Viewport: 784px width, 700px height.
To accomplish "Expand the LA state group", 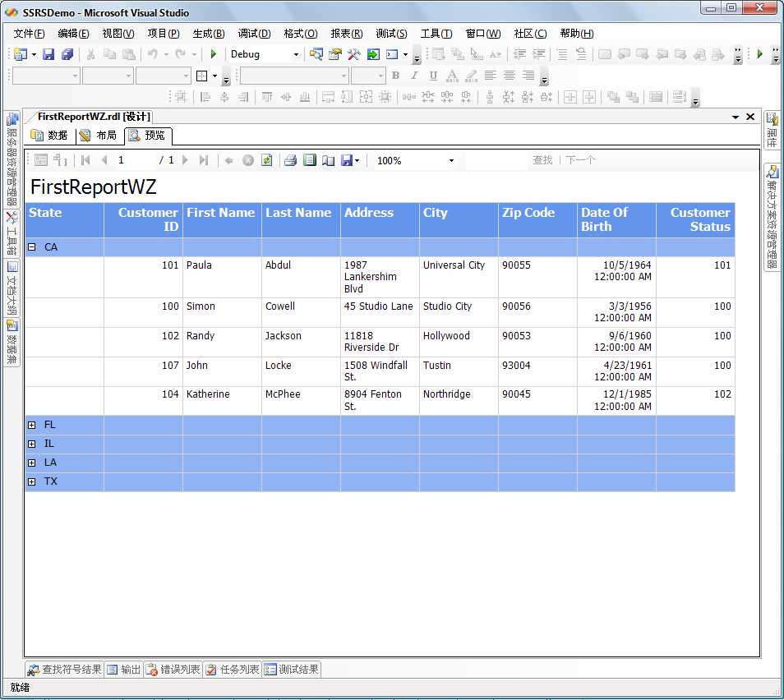I will pyautogui.click(x=32, y=463).
